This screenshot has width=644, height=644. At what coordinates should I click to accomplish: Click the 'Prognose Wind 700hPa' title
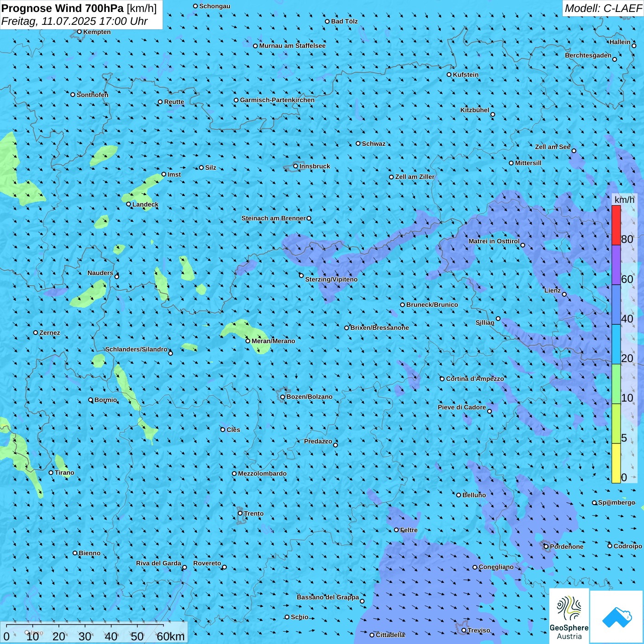tap(63, 8)
